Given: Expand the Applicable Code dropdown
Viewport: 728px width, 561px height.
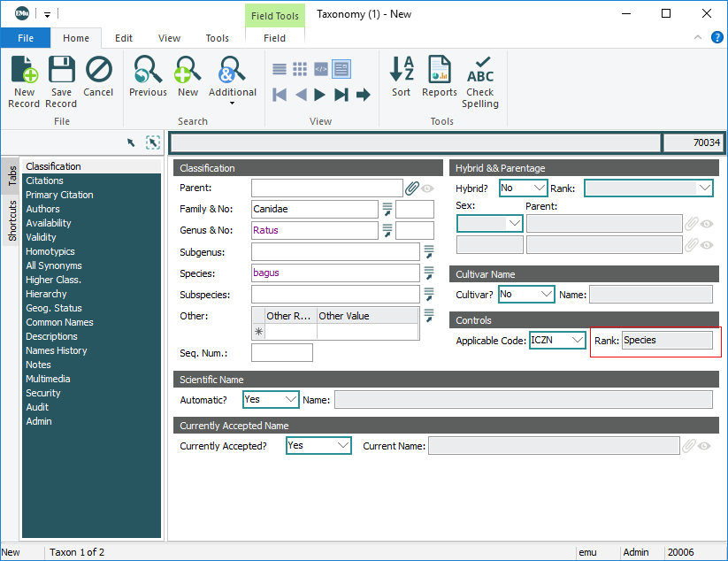Looking at the screenshot, I should [578, 340].
